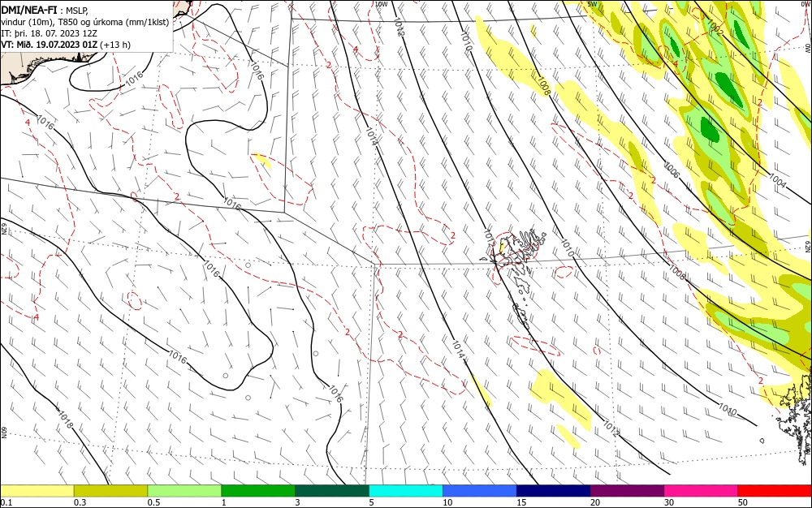This screenshot has height=508, width=812.
Task: Click the '1018' isobar label
Action: pos(65,420)
